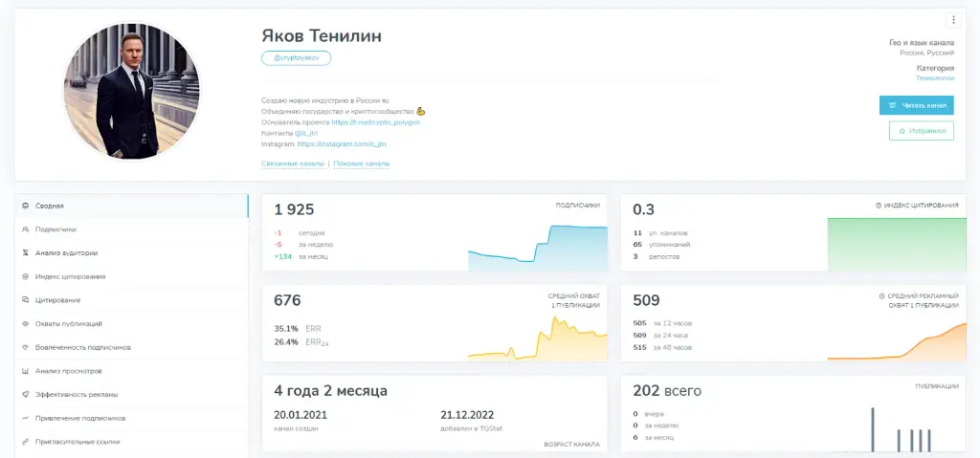Open the three-dot options menu
Viewport: 980px width, 458px height.
coord(953,20)
